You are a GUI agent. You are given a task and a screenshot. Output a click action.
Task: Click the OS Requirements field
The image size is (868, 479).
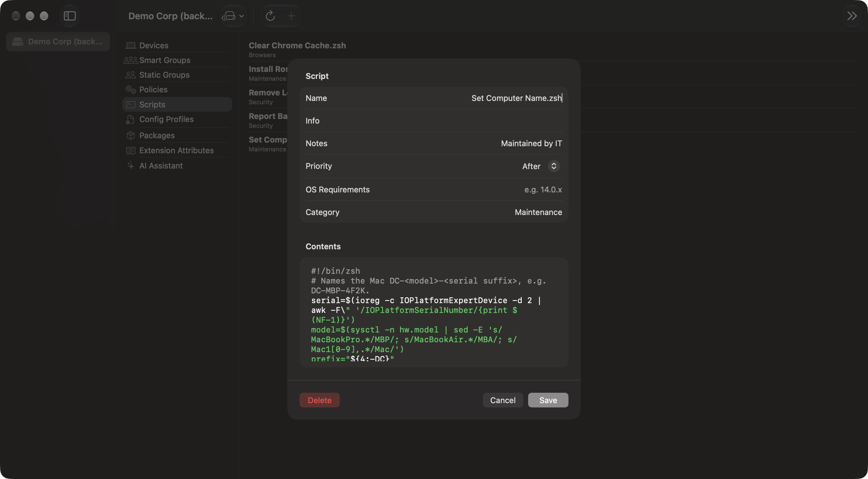tap(434, 190)
